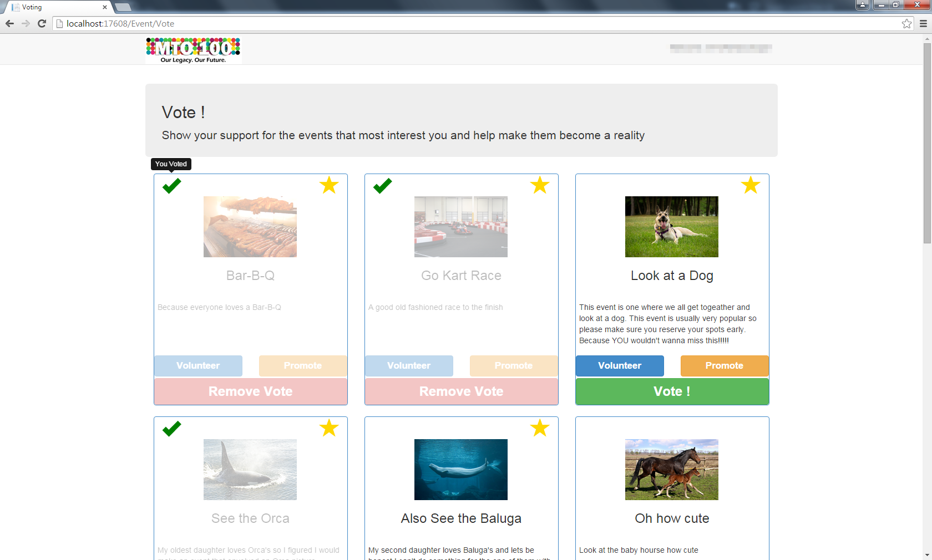932x560 pixels.
Task: Remove Vote from the Bar-B-Q event
Action: (x=251, y=391)
